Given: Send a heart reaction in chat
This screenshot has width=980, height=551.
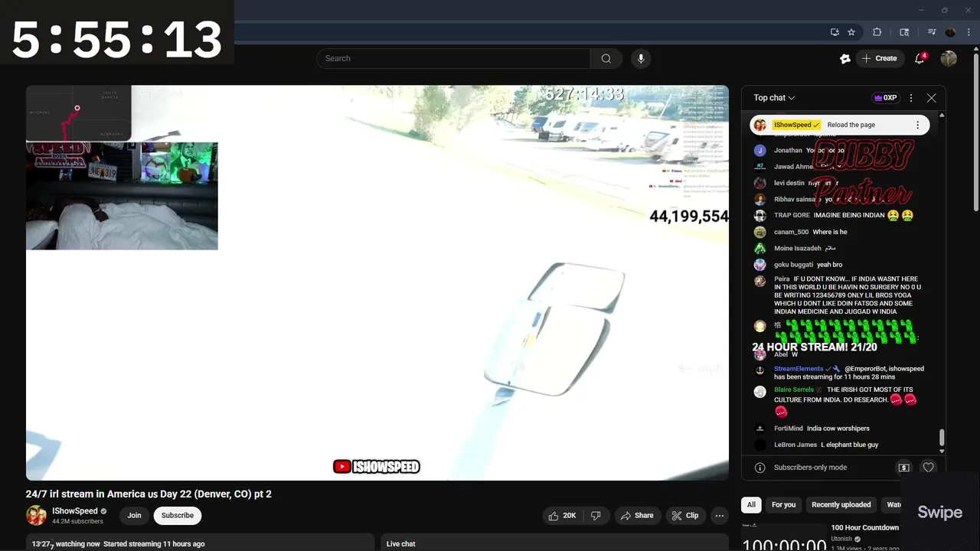Looking at the screenshot, I should (928, 468).
